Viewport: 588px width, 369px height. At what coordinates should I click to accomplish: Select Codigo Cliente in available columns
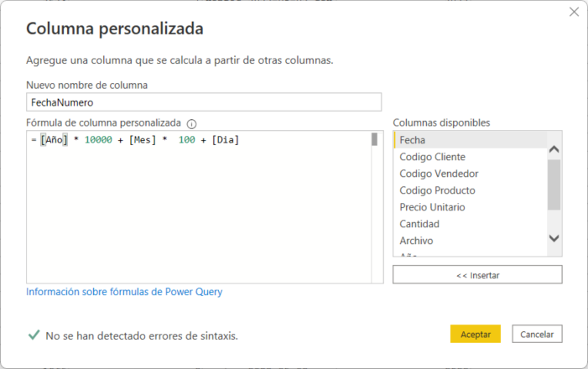(x=471, y=157)
